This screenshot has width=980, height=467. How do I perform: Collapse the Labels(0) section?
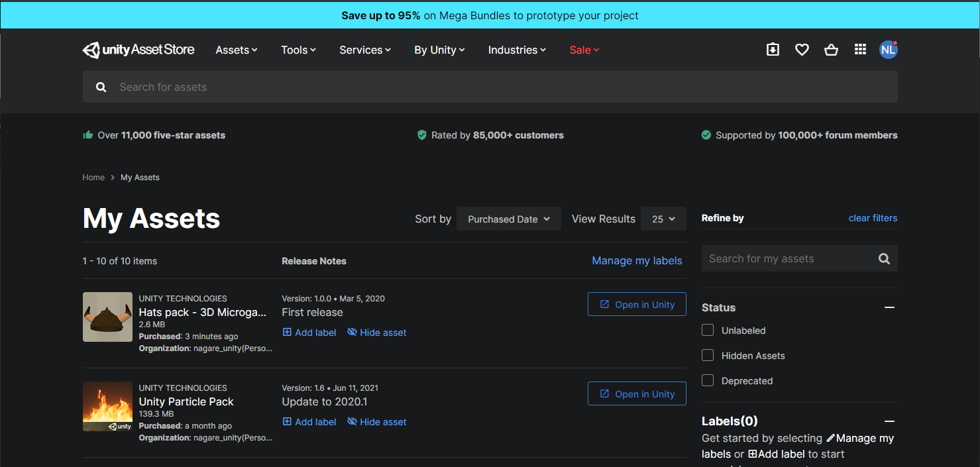pyautogui.click(x=890, y=421)
